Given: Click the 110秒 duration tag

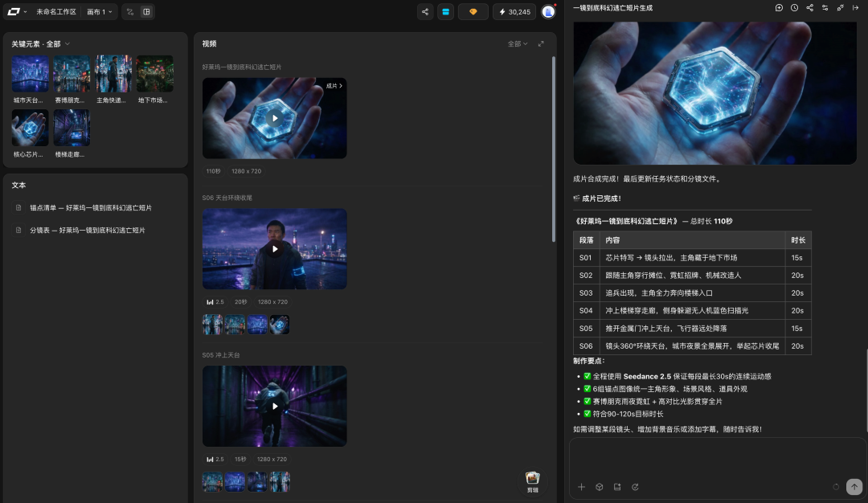Looking at the screenshot, I should point(213,171).
